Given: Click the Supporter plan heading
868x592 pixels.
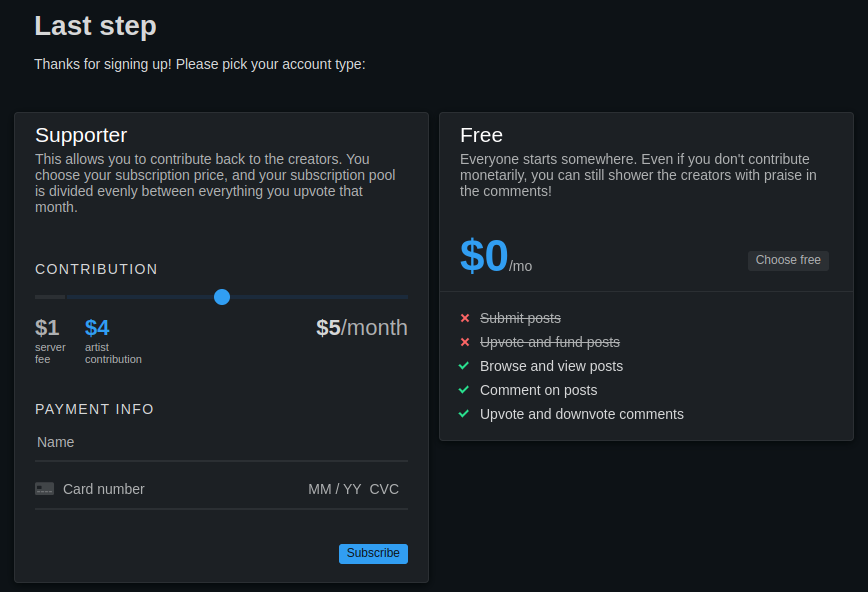Looking at the screenshot, I should pos(81,135).
